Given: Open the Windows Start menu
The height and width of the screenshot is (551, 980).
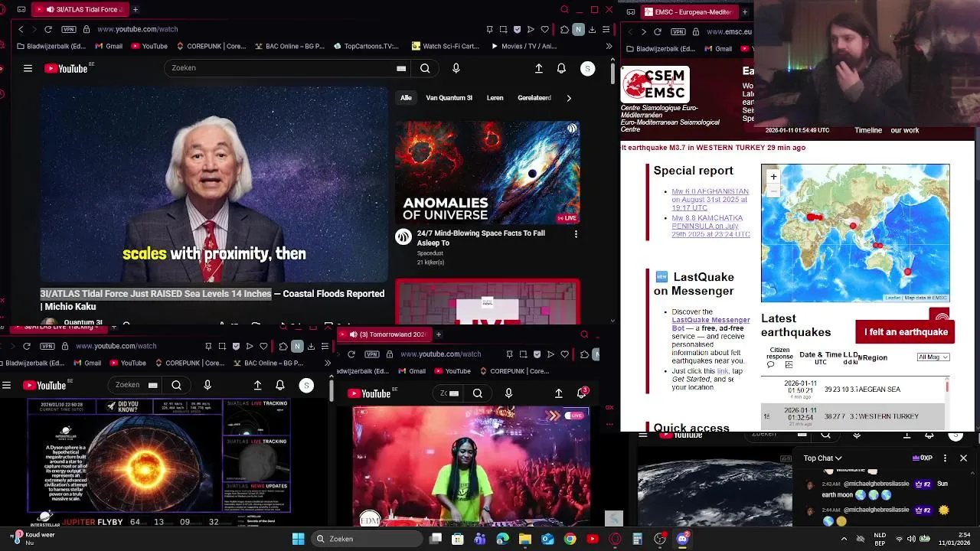Looking at the screenshot, I should (298, 539).
